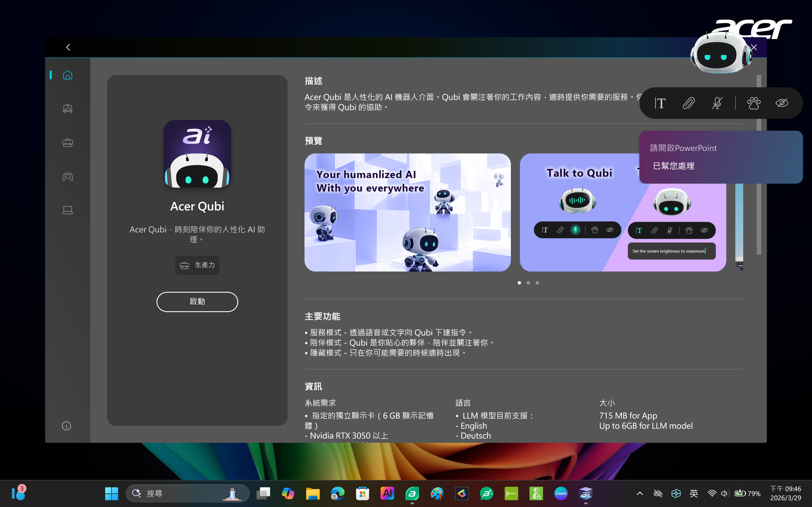Jump to second preview carousel dot
812x507 pixels.
click(528, 283)
